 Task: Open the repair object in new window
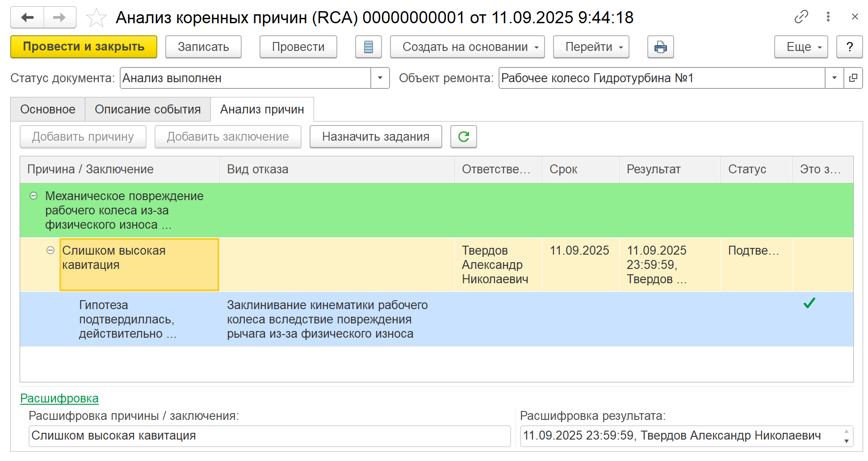pyautogui.click(x=853, y=78)
